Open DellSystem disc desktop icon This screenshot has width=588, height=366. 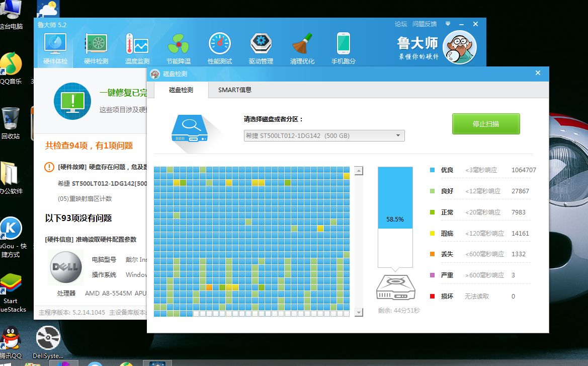(48, 342)
